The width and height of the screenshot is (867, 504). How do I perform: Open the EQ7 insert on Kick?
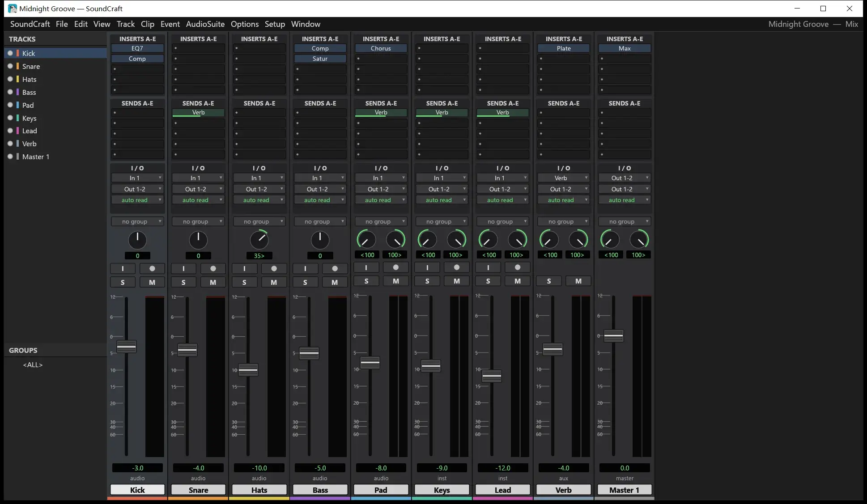point(137,48)
